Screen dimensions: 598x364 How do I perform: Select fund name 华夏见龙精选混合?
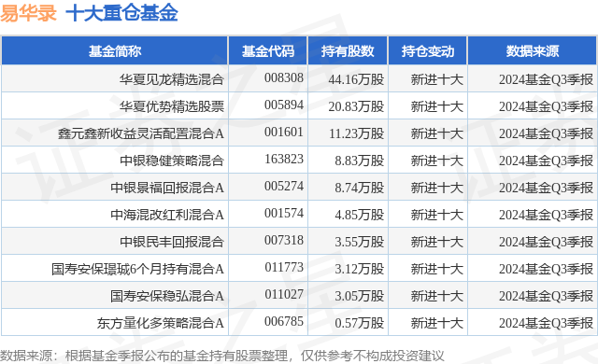[172, 79]
